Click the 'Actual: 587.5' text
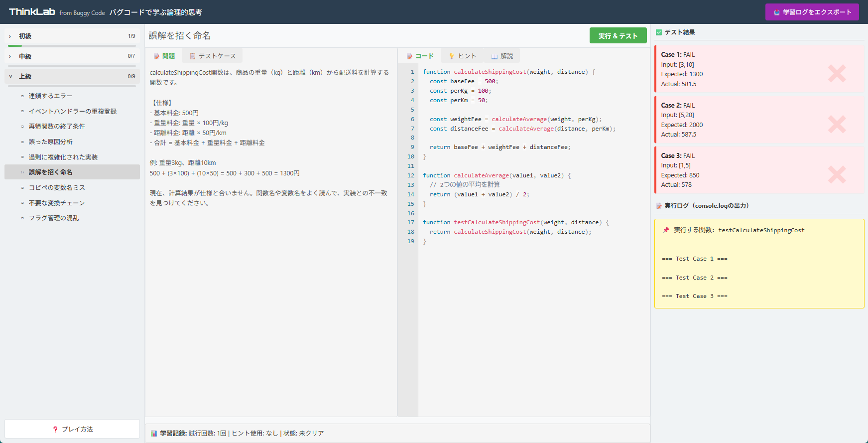868x443 pixels. (679, 135)
